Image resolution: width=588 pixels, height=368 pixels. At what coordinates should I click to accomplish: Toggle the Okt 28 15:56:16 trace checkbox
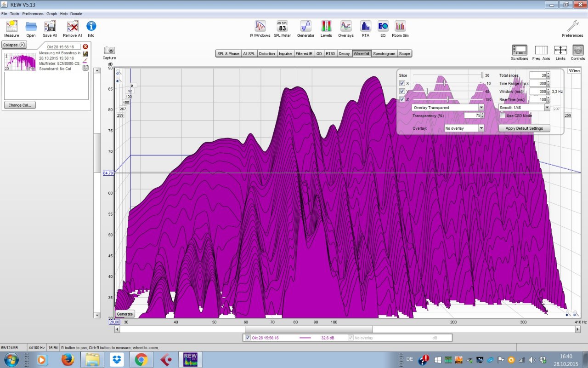point(248,338)
